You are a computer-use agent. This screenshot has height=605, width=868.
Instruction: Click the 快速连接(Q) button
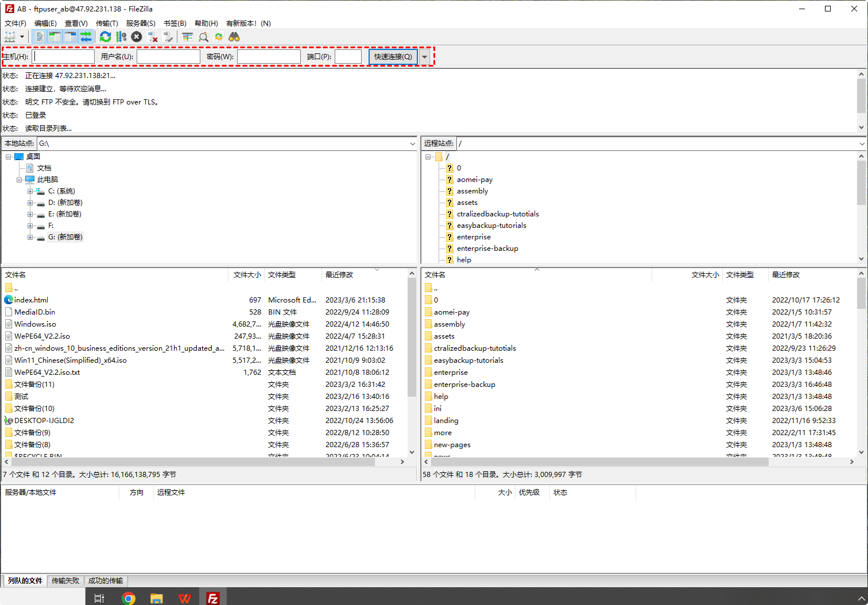(x=393, y=57)
